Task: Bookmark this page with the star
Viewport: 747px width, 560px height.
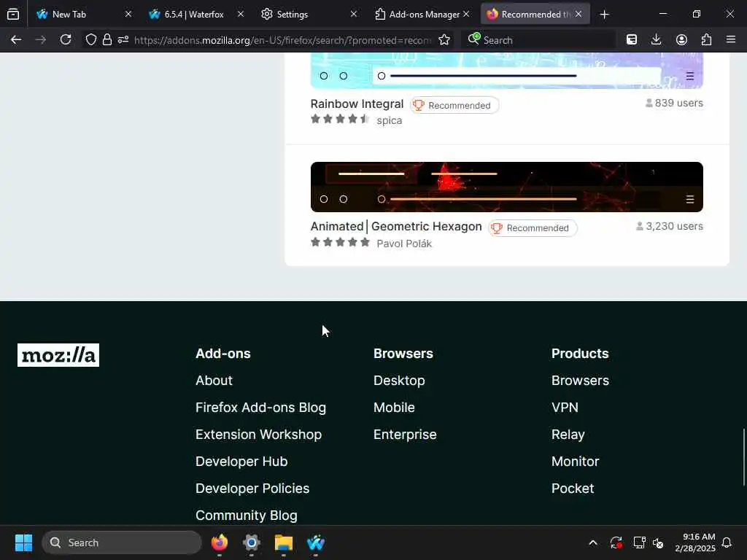Action: click(444, 40)
